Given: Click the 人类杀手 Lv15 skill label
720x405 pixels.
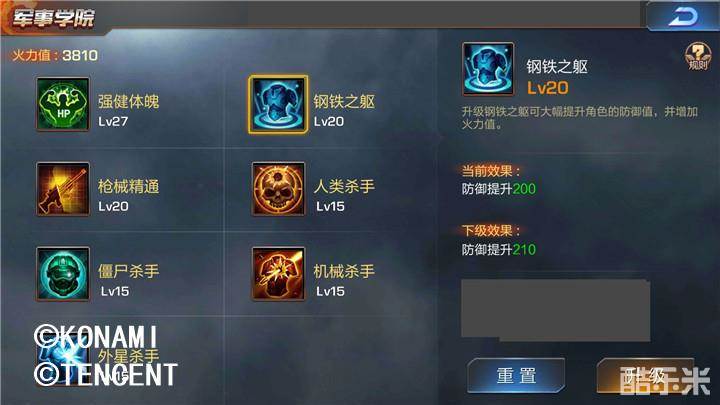Looking at the screenshot, I should (344, 196).
